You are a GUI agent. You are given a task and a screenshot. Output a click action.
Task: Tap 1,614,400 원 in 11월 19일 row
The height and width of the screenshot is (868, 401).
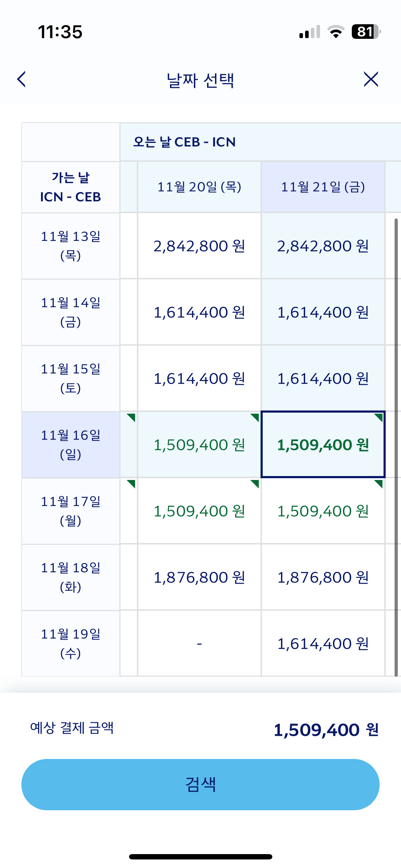(x=323, y=644)
